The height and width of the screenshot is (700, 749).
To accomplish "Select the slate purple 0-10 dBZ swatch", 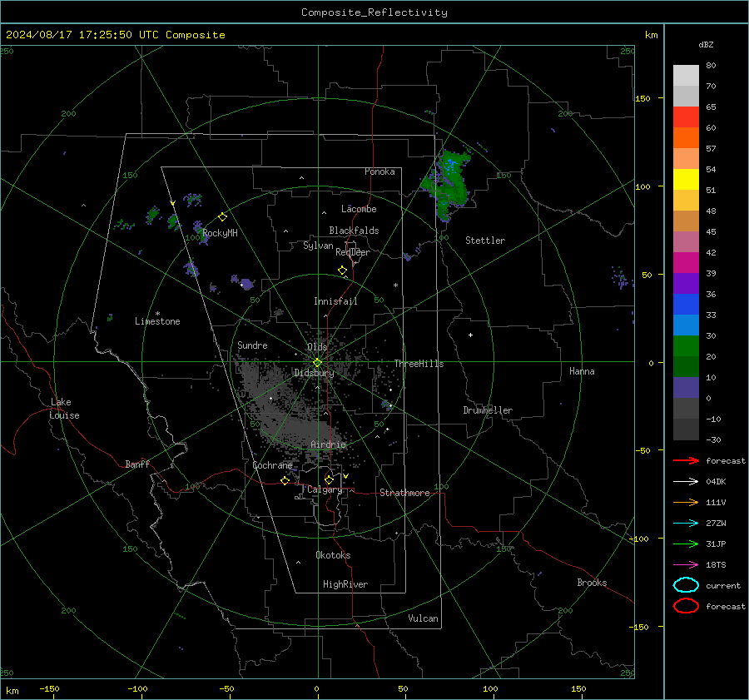I will pos(686,388).
